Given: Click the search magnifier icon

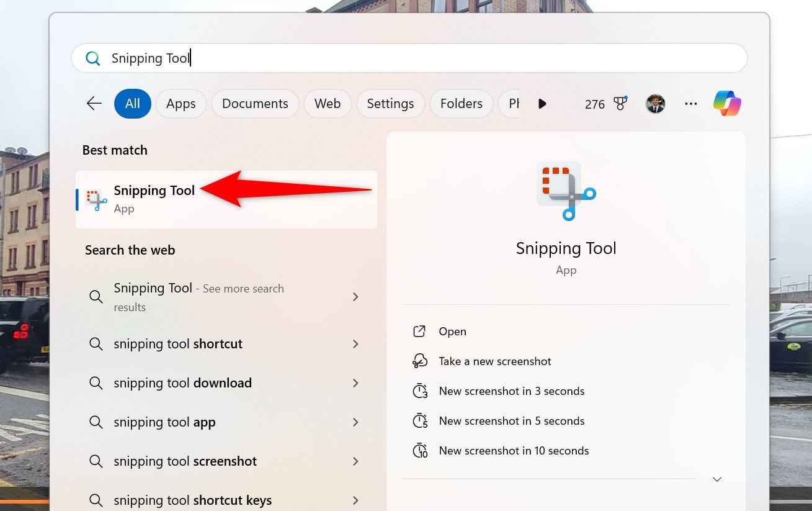Looking at the screenshot, I should click(92, 58).
